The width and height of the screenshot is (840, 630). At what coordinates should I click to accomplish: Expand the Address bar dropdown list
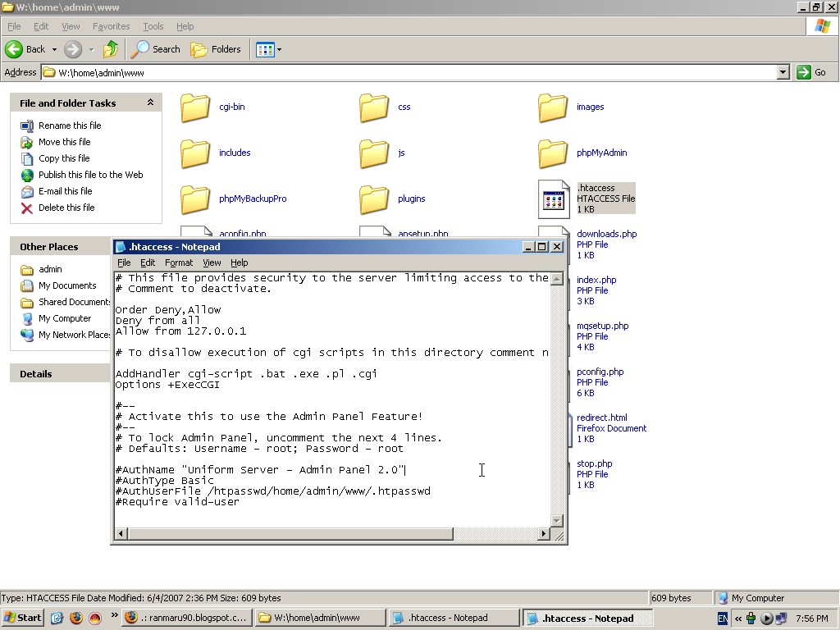click(783, 72)
